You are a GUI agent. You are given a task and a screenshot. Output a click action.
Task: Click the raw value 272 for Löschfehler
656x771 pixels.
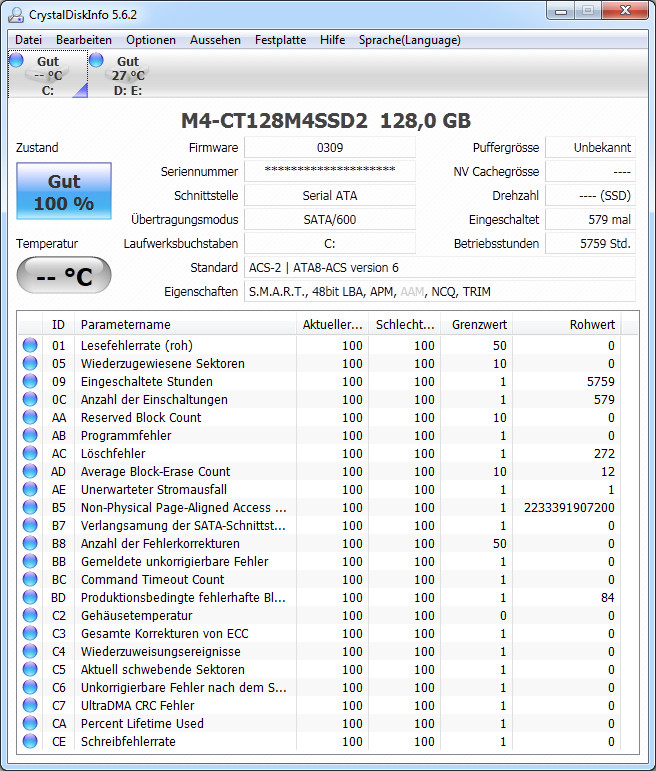(604, 453)
